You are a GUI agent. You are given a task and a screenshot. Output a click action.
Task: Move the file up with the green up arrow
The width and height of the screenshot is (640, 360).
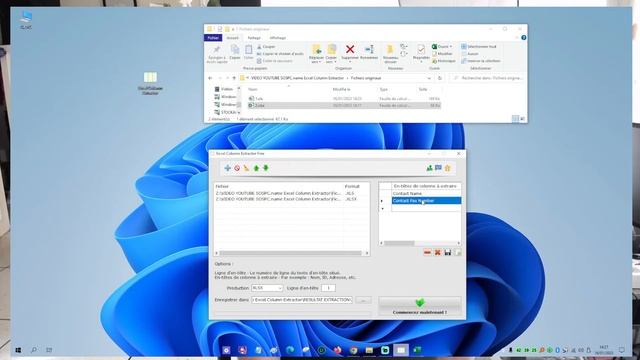click(256, 168)
